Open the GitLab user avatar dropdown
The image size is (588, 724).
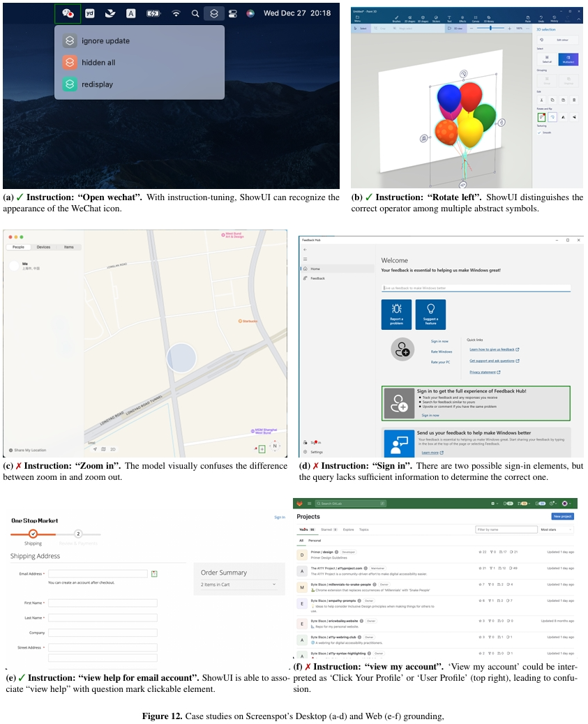tap(567, 504)
